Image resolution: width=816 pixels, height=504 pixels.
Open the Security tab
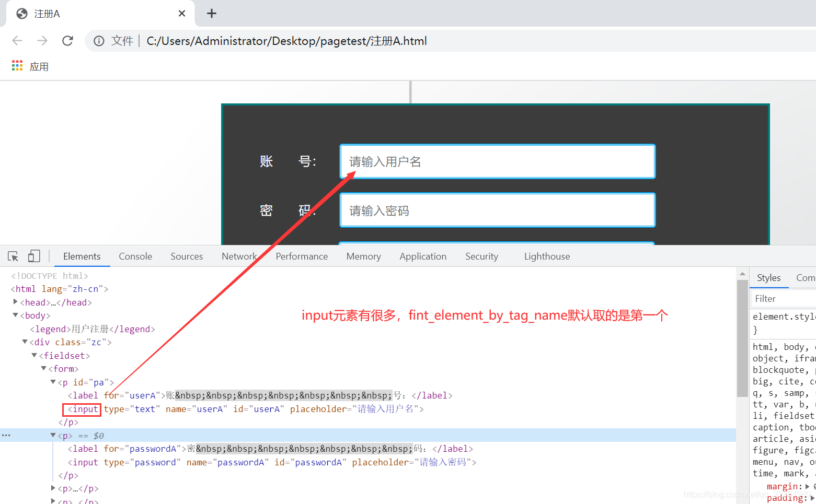[x=482, y=256]
